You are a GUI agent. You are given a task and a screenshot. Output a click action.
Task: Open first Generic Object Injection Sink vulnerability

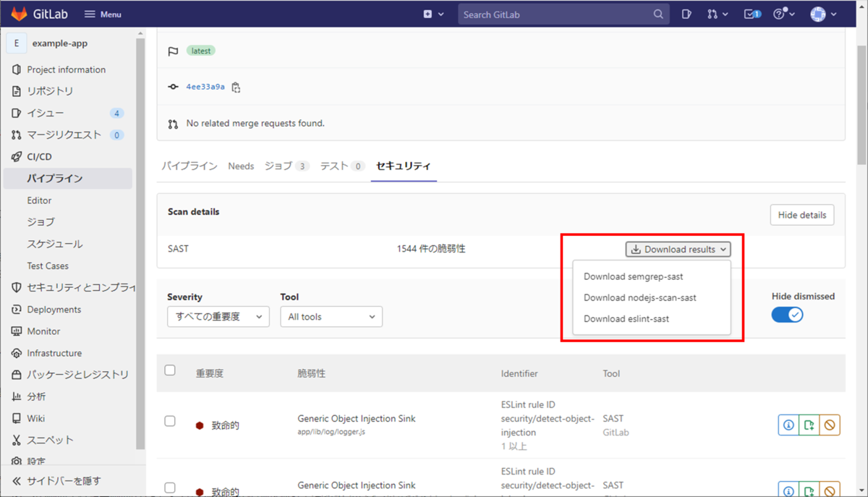[357, 418]
